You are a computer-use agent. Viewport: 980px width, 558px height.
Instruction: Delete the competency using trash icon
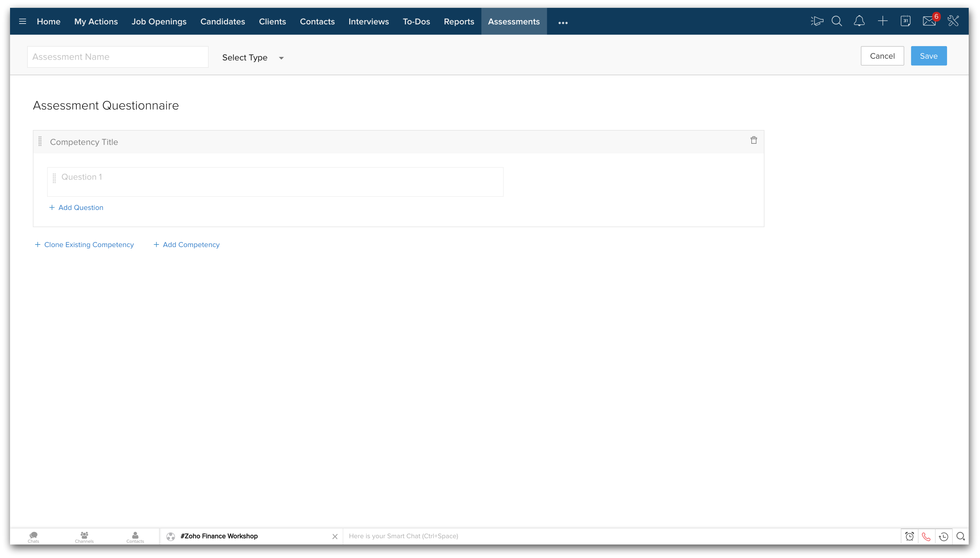coord(754,140)
